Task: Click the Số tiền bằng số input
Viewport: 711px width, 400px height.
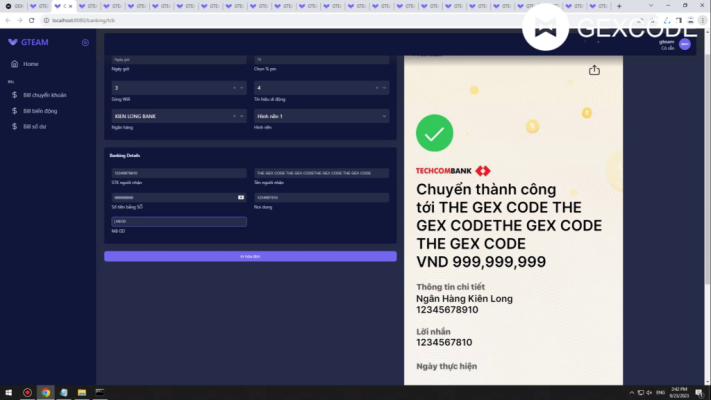Action: pos(179,198)
